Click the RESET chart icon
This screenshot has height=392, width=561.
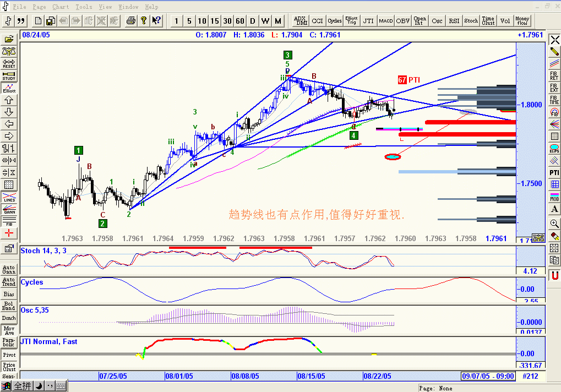[x=9, y=64]
